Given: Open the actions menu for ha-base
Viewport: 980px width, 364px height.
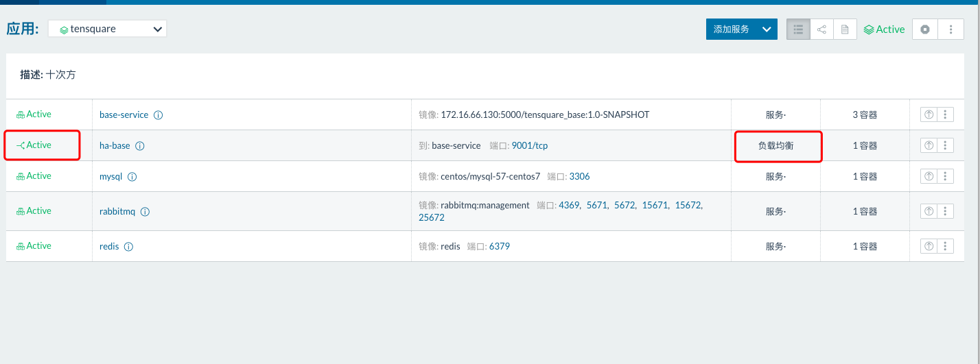Looking at the screenshot, I should tap(946, 145).
